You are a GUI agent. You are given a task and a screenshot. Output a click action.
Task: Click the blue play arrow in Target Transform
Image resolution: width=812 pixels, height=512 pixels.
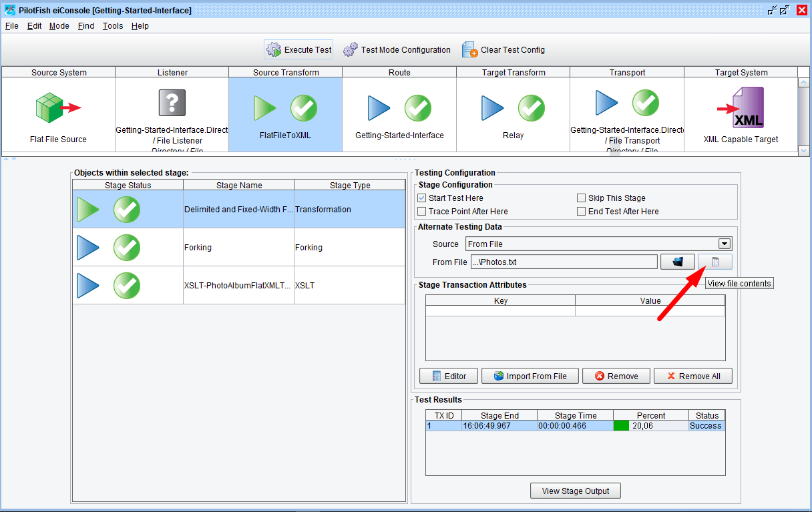click(x=493, y=108)
